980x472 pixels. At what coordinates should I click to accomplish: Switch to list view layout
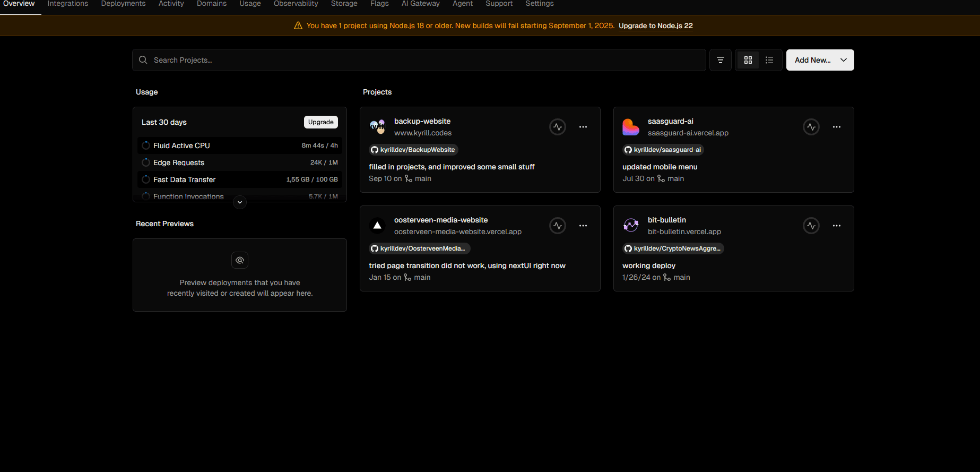(769, 60)
